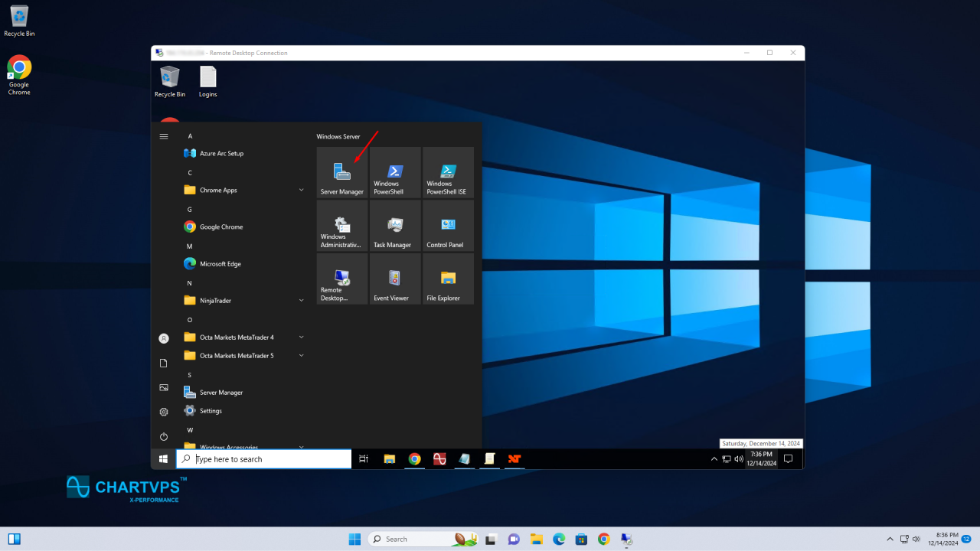Click the local Windows 11 Start button
980x551 pixels.
point(355,539)
